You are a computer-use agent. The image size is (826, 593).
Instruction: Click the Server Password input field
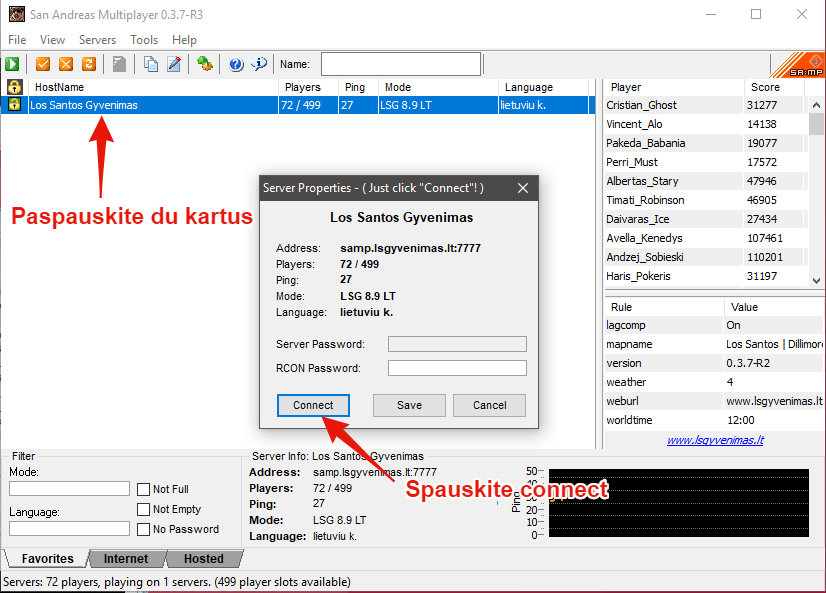[x=457, y=344]
